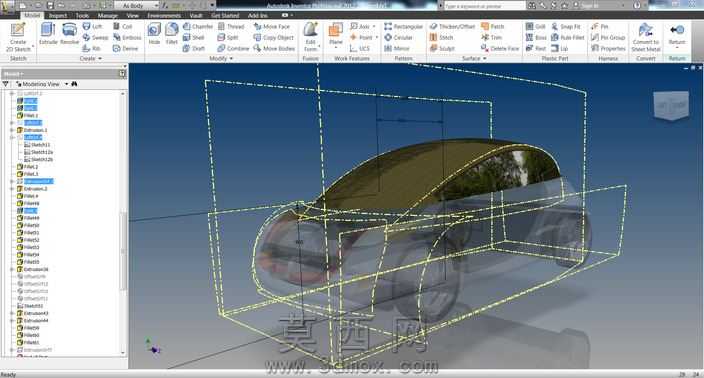The width and height of the screenshot is (704, 378).
Task: Open the Edit Form fusion tool
Action: tap(311, 37)
